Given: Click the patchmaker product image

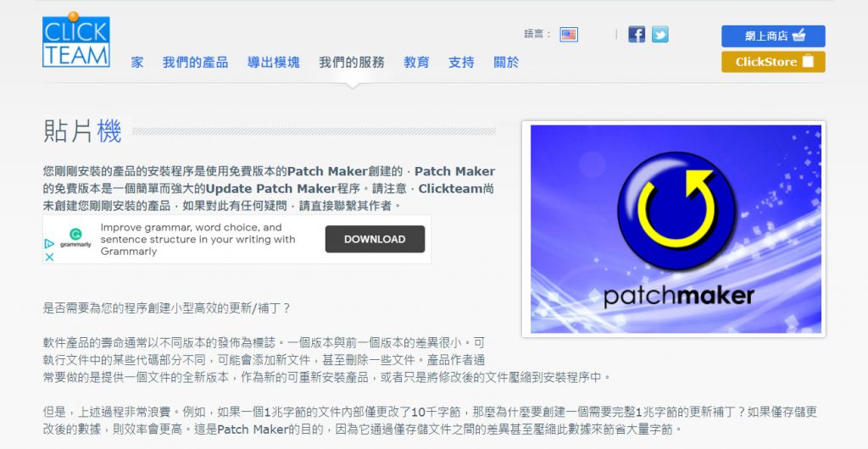Looking at the screenshot, I should [675, 229].
